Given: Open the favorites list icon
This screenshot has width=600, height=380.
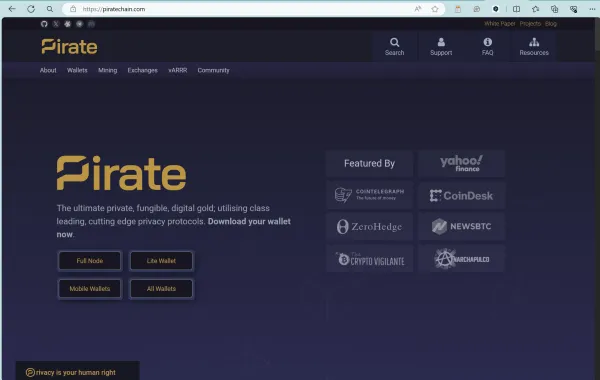Looking at the screenshot, I should (x=535, y=9).
